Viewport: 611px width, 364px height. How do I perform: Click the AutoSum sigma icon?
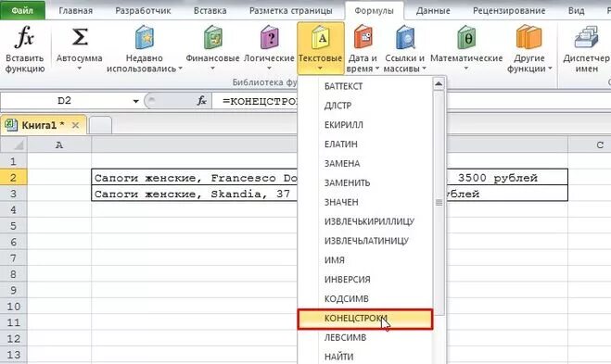79,37
